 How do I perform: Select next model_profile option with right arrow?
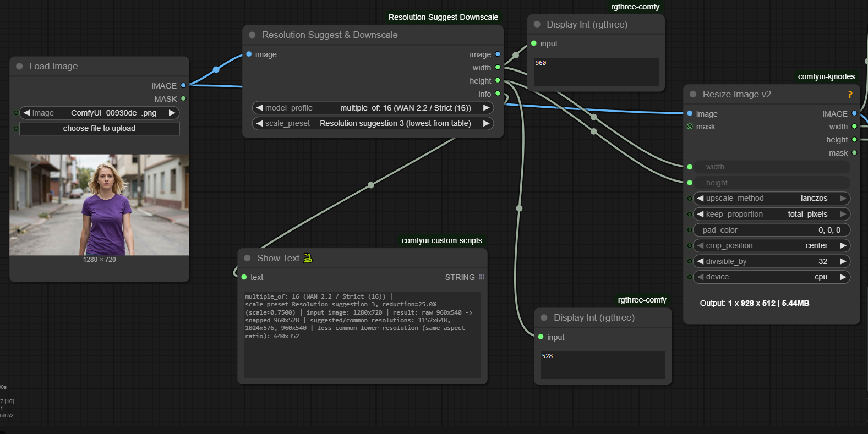(x=486, y=108)
